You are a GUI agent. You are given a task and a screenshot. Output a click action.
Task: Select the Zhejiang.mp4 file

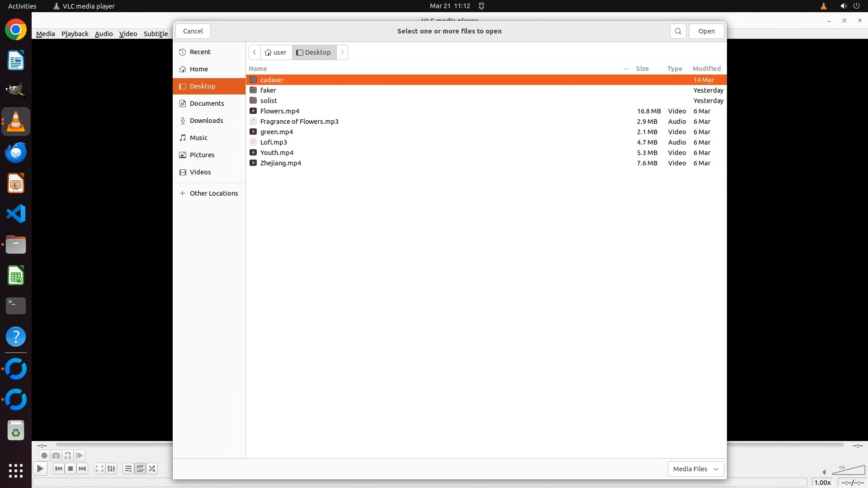(x=280, y=163)
